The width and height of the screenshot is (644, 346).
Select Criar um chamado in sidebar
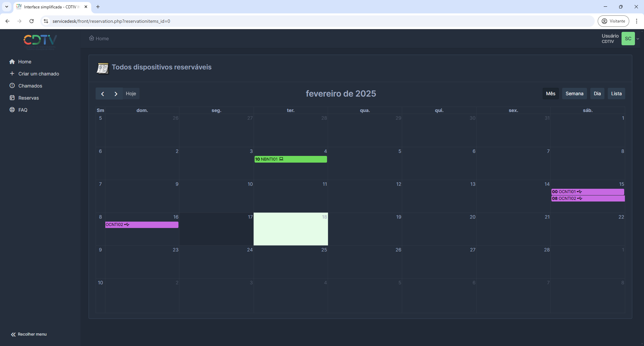click(x=39, y=74)
